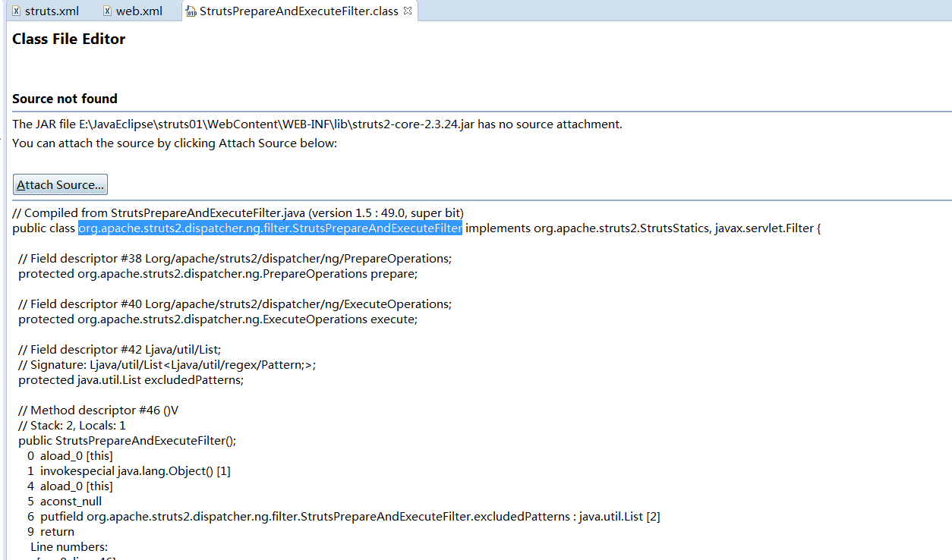Click the '0 aload_0 [this]' bytecode line
This screenshot has width=952, height=560.
tap(70, 456)
